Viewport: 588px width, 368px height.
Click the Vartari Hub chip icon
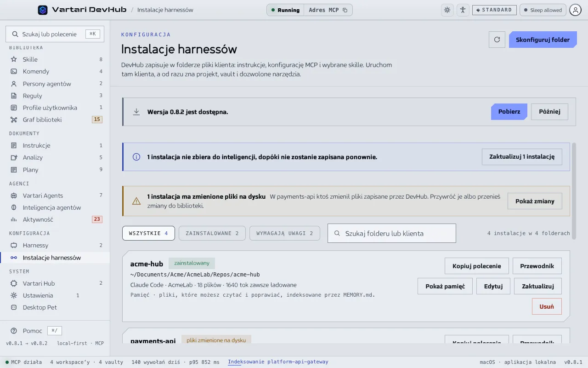[14, 283]
